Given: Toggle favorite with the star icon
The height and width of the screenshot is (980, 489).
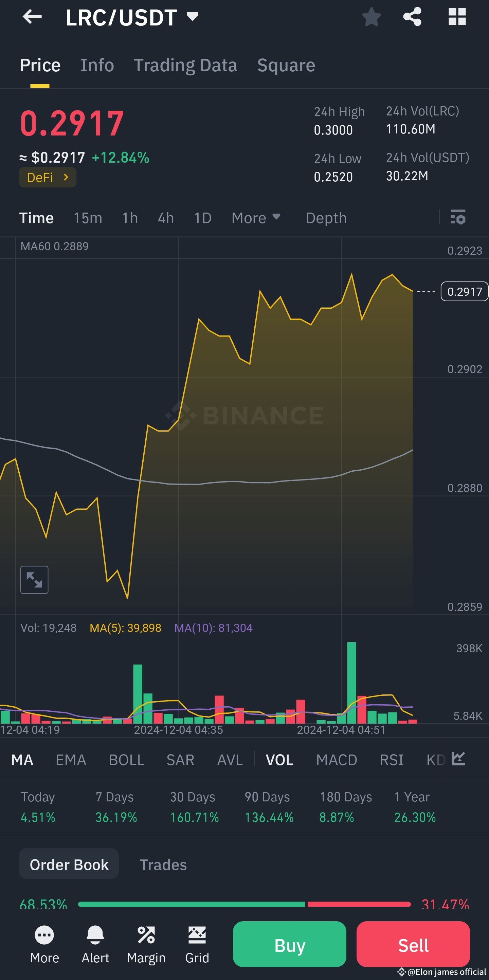Looking at the screenshot, I should pos(372,17).
